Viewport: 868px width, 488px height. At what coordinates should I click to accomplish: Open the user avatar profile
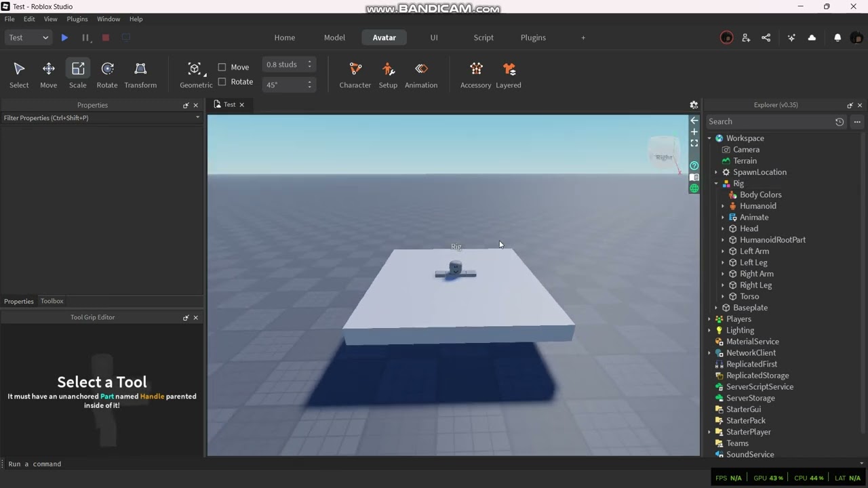coord(857,38)
